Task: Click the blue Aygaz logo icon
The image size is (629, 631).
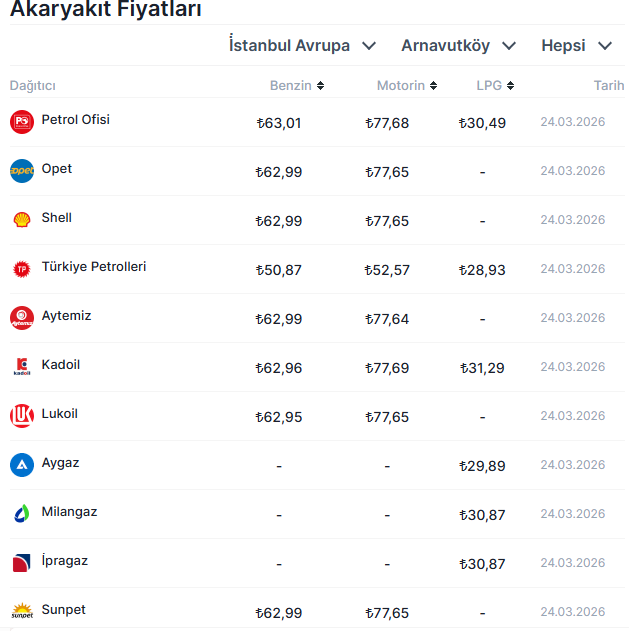Action: (x=22, y=464)
